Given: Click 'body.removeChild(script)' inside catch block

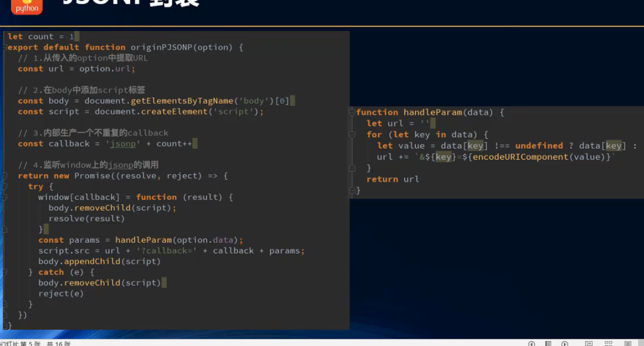Looking at the screenshot, I should click(99, 283).
